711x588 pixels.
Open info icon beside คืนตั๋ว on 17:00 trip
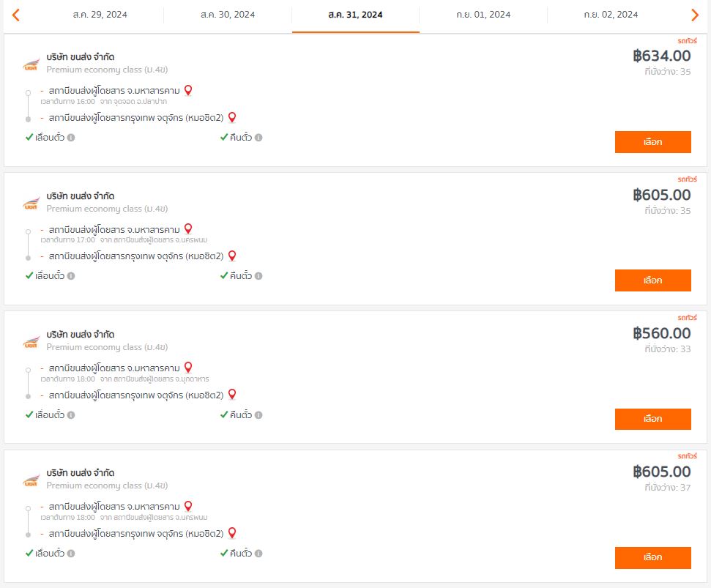click(x=258, y=275)
